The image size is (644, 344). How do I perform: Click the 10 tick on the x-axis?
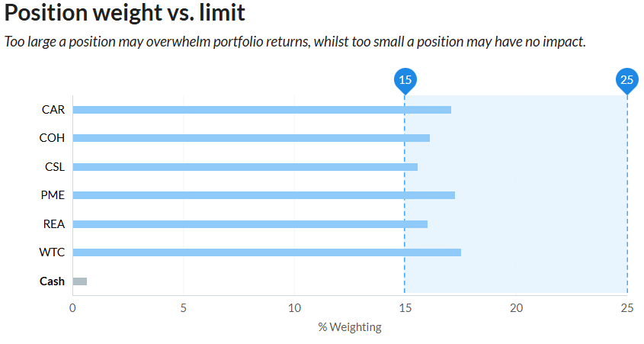pos(294,308)
